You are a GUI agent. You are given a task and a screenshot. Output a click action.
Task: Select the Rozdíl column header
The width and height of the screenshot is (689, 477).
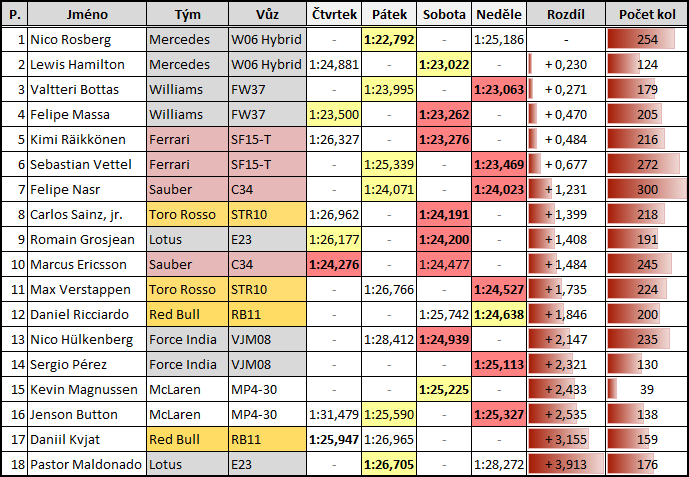(565, 15)
